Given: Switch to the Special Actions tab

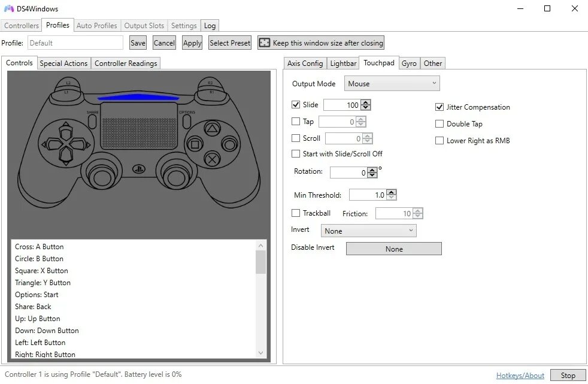Looking at the screenshot, I should pyautogui.click(x=63, y=64).
